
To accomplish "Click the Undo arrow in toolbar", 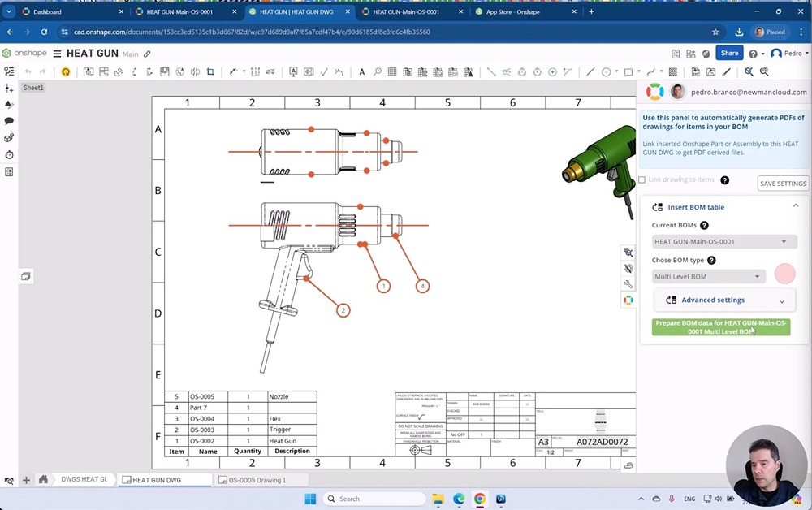I will point(28,72).
